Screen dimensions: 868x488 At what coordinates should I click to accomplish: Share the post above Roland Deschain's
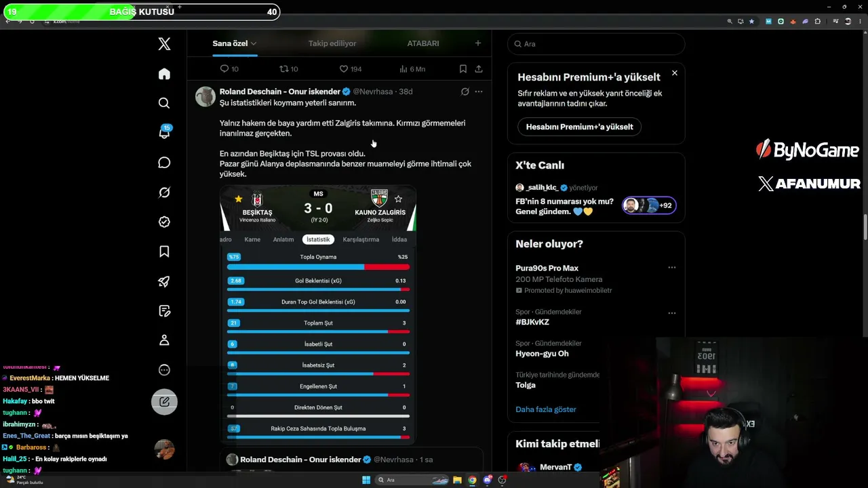(479, 69)
